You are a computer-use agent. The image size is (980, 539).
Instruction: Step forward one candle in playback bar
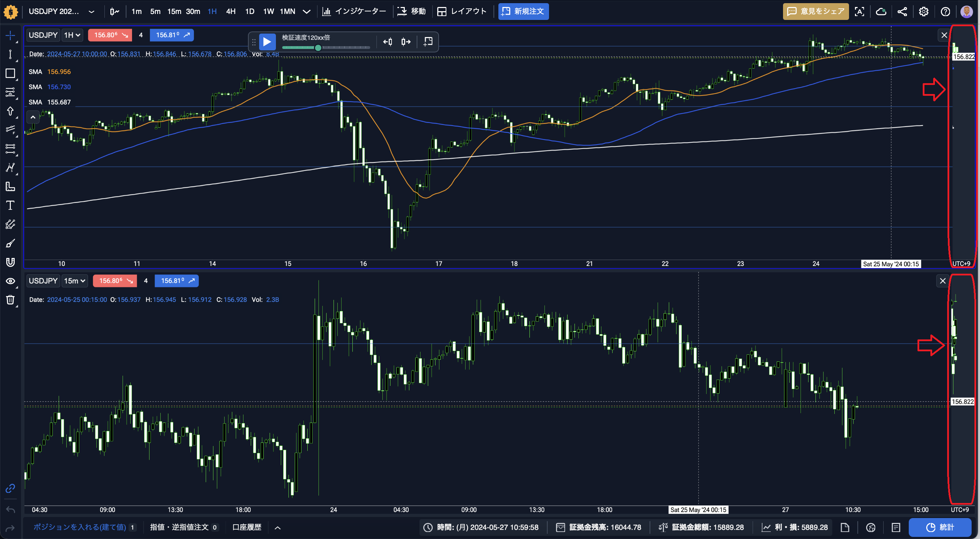(x=406, y=42)
